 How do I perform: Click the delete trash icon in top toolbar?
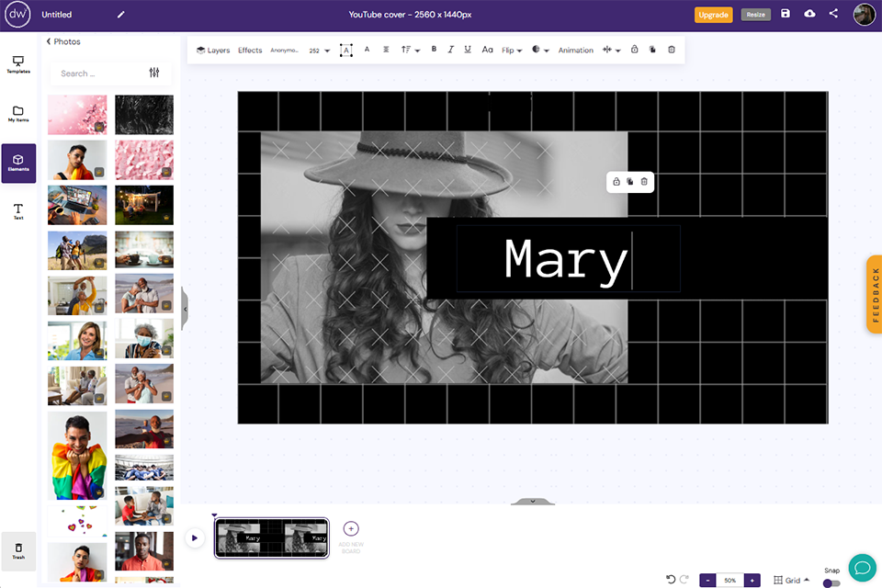tap(671, 50)
